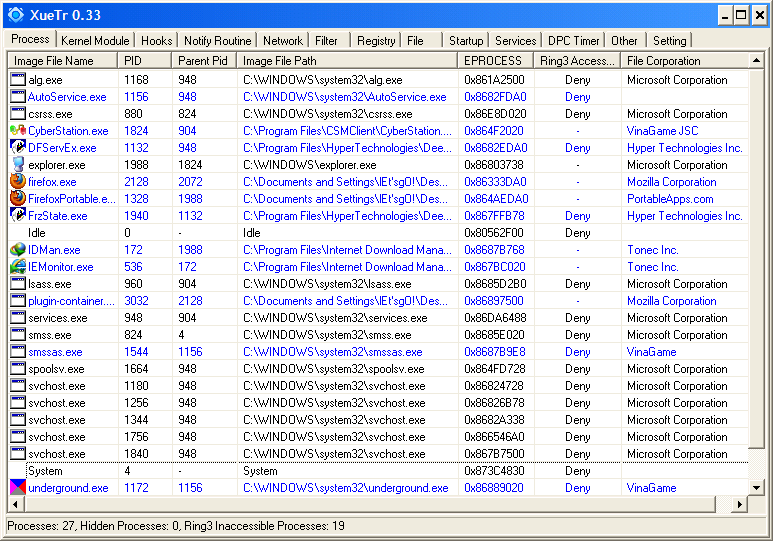
Task: Click the IDMan.exe globe icon
Action: tap(17, 250)
